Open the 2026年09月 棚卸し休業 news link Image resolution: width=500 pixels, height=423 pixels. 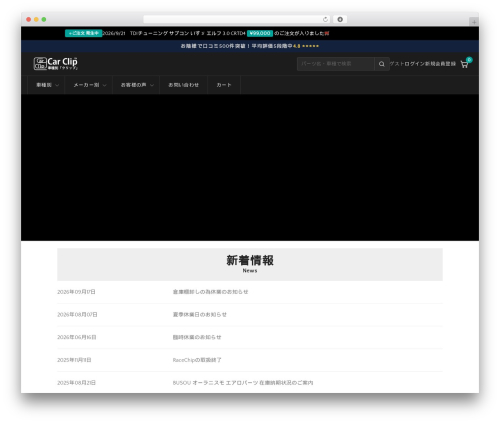210,292
